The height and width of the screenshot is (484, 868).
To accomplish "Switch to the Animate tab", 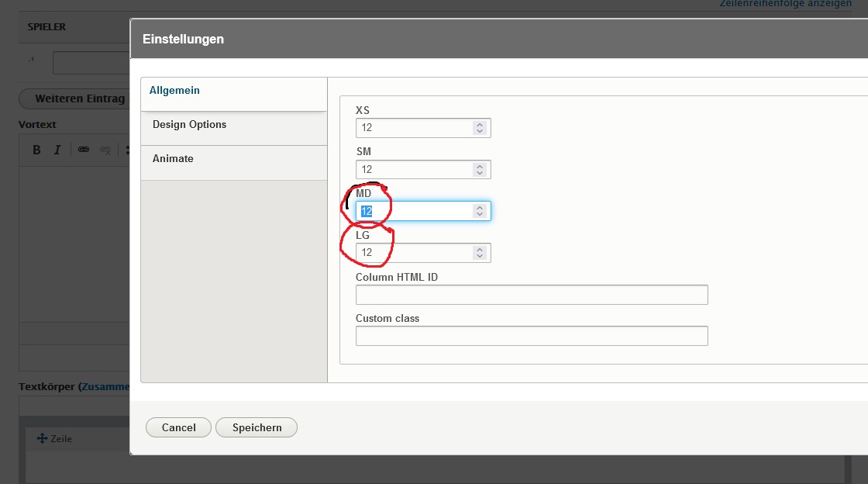I will click(x=233, y=163).
